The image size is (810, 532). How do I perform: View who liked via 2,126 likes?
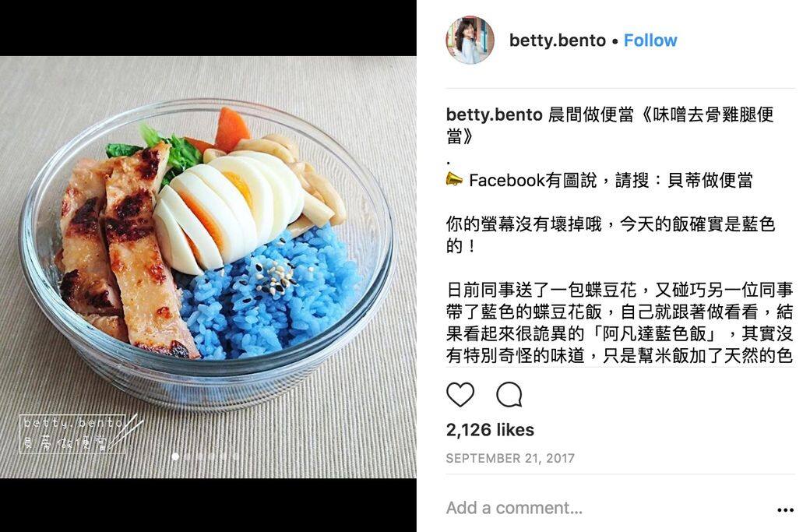coord(490,430)
